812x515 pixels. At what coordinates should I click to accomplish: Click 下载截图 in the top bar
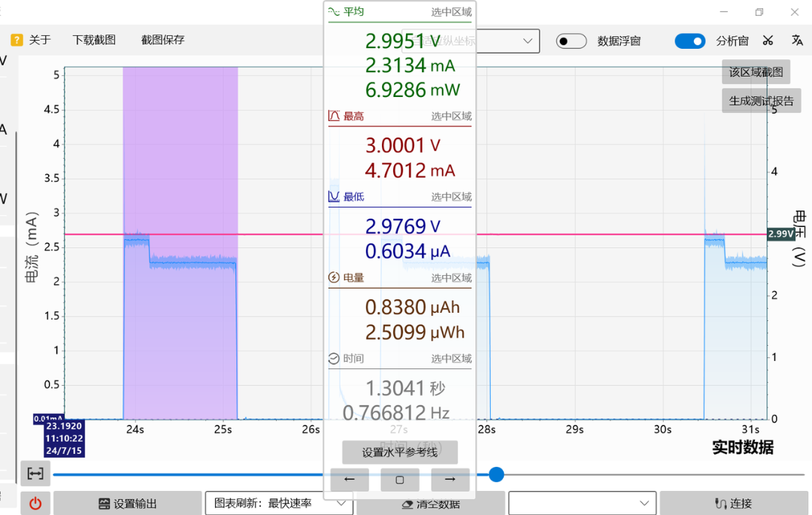tap(94, 40)
